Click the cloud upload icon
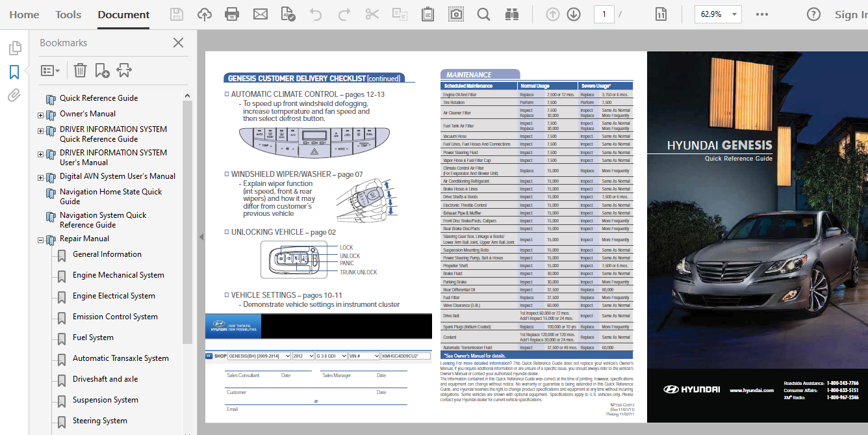This screenshot has height=435, width=868. pyautogui.click(x=204, y=14)
